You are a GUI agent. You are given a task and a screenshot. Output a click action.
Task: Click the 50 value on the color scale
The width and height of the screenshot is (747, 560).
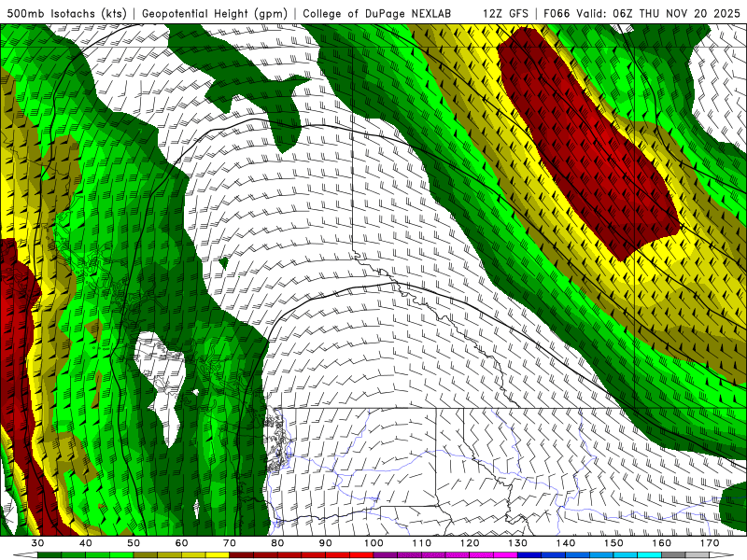click(134, 543)
